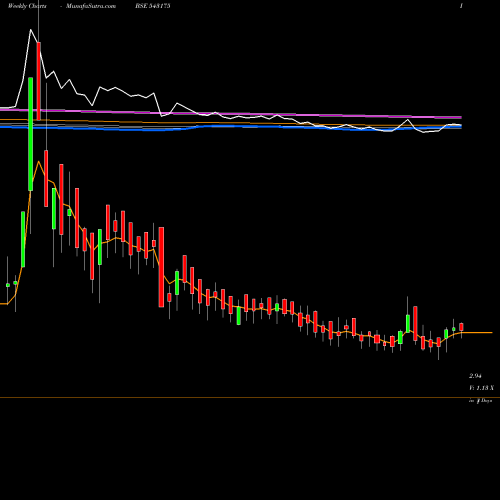Click the '2.94' price value
500x500 pixels.
pos(475,376)
